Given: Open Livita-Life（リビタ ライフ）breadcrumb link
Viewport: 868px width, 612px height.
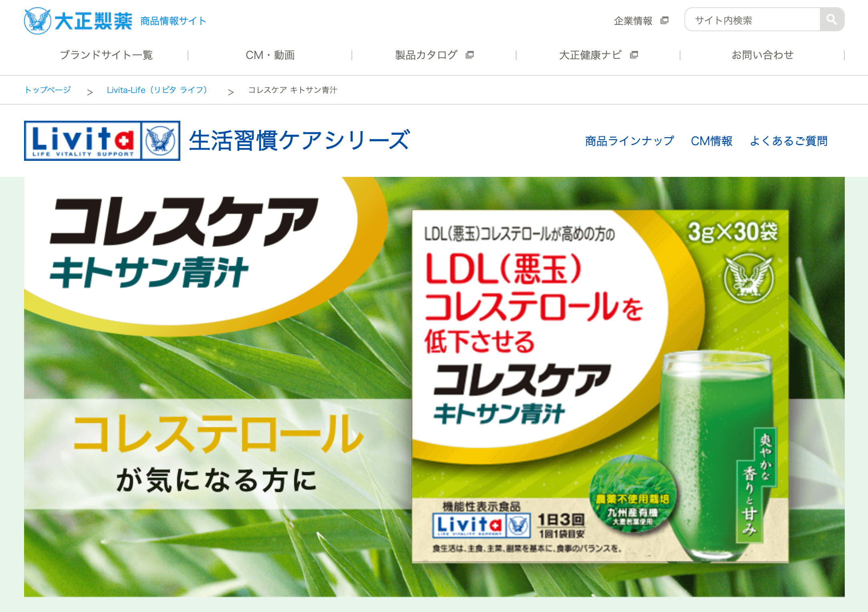Looking at the screenshot, I should tap(157, 90).
